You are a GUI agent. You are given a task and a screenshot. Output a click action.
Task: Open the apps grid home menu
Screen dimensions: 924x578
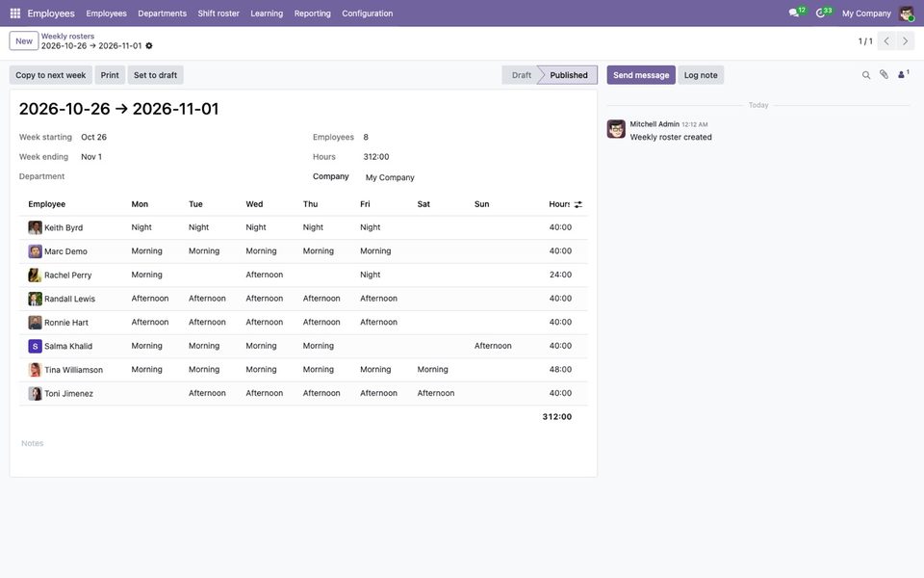15,13
